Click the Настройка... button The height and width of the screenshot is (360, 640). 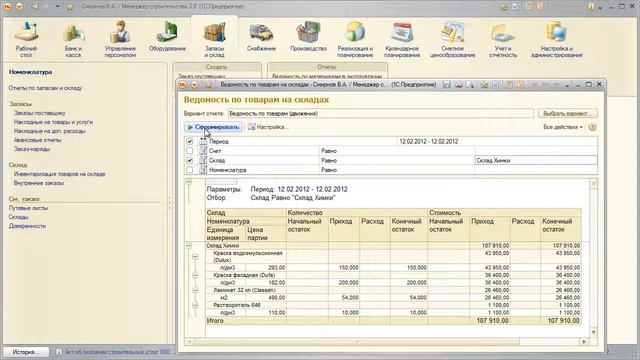[x=268, y=127]
